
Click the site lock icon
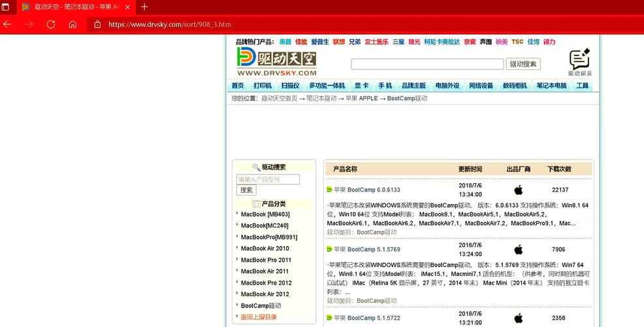tap(97, 25)
